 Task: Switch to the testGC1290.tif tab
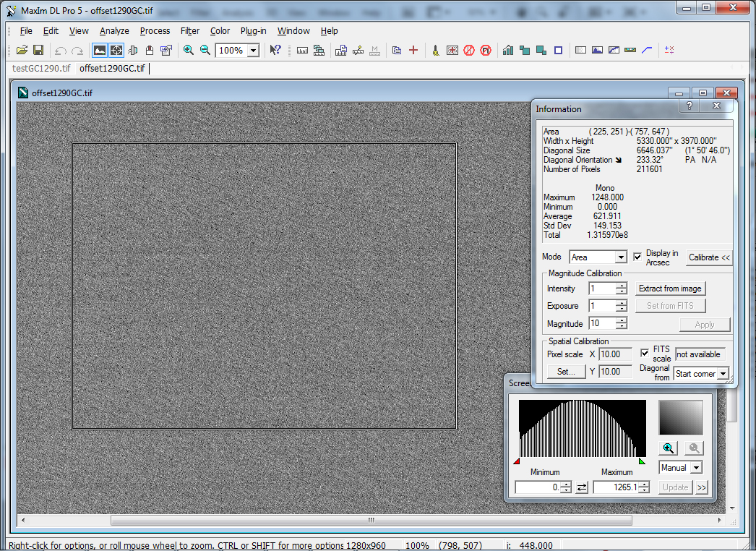(x=41, y=69)
